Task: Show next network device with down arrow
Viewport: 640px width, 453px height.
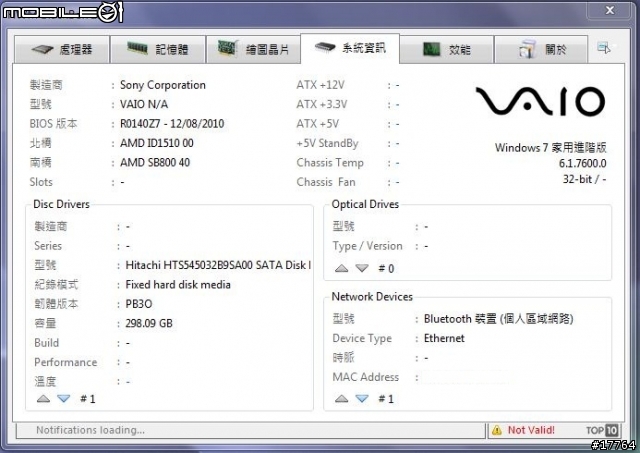Action: pyautogui.click(x=362, y=399)
